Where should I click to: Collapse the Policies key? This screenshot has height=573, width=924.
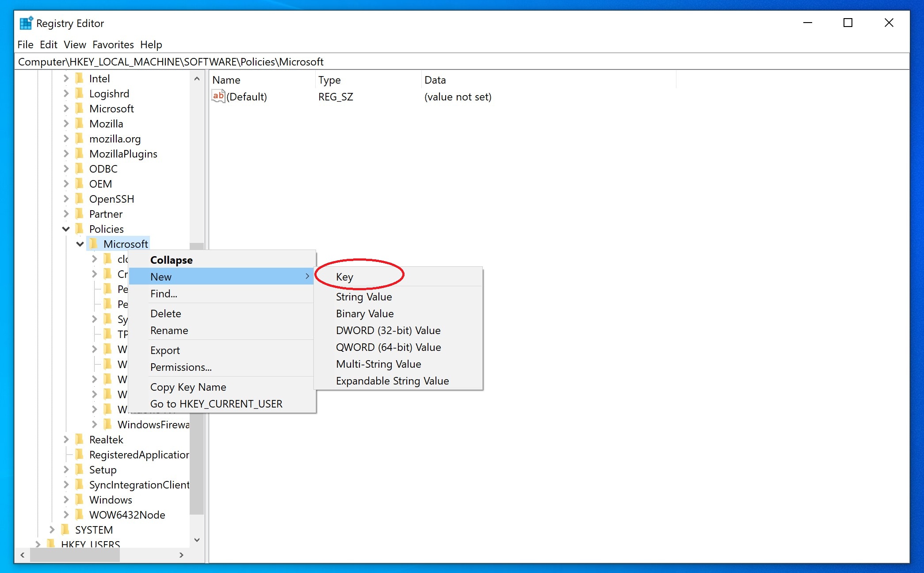click(x=66, y=229)
